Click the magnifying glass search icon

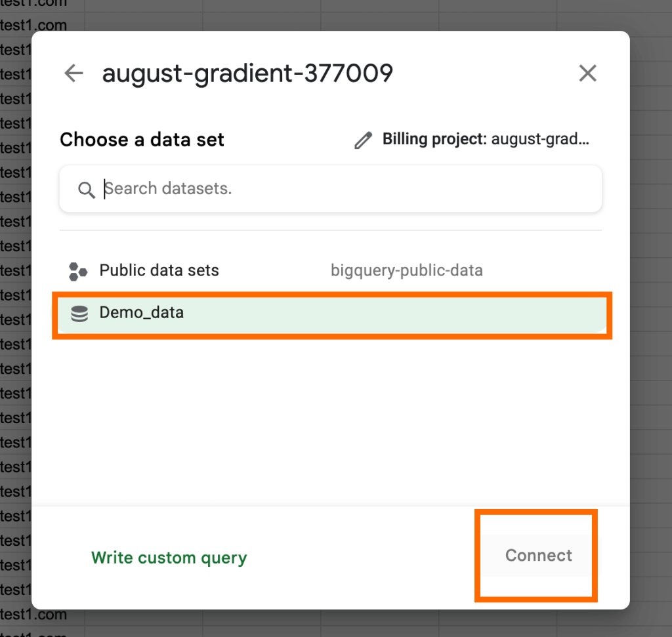pyautogui.click(x=86, y=190)
